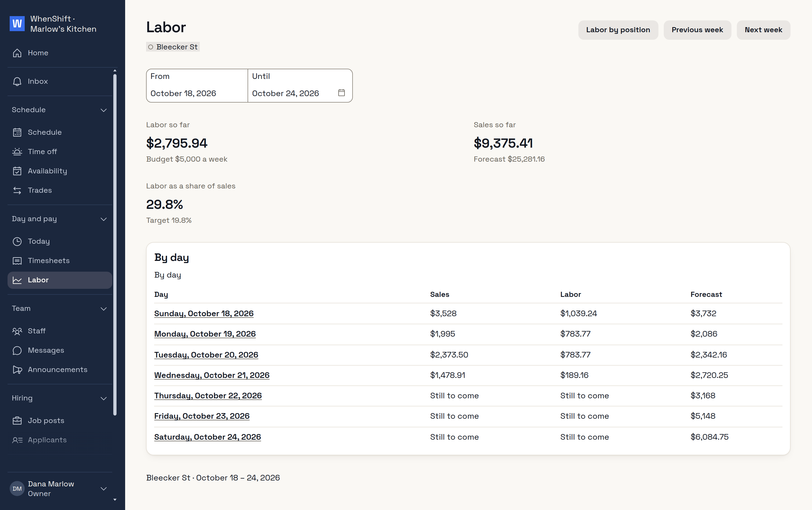Screen dimensions: 812x510
Task: Click Sunday's labor value $1,039.24
Action: 579,314
